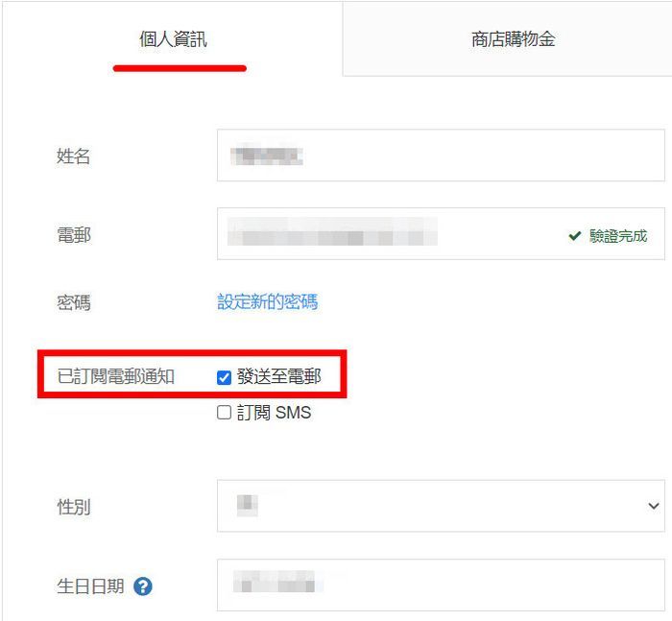Viewport: 672px width, 621px height.
Task: Click the 訂閱 SMS label text
Action: click(x=274, y=413)
